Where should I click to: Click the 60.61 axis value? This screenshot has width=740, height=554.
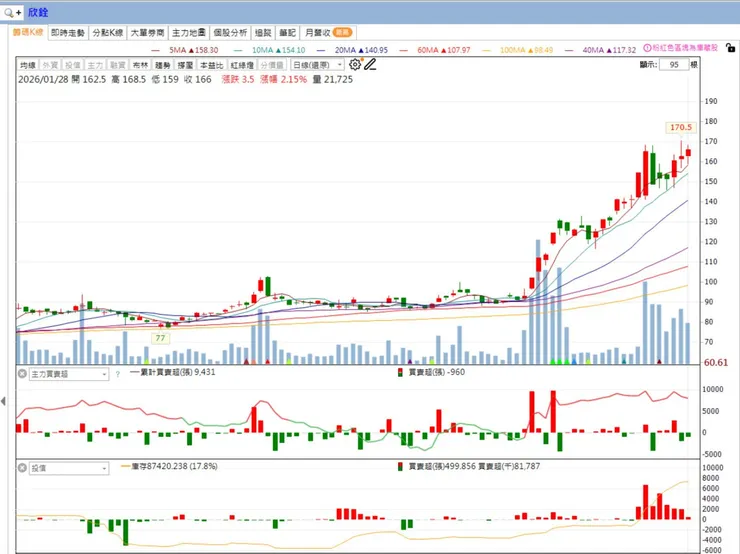point(716,362)
